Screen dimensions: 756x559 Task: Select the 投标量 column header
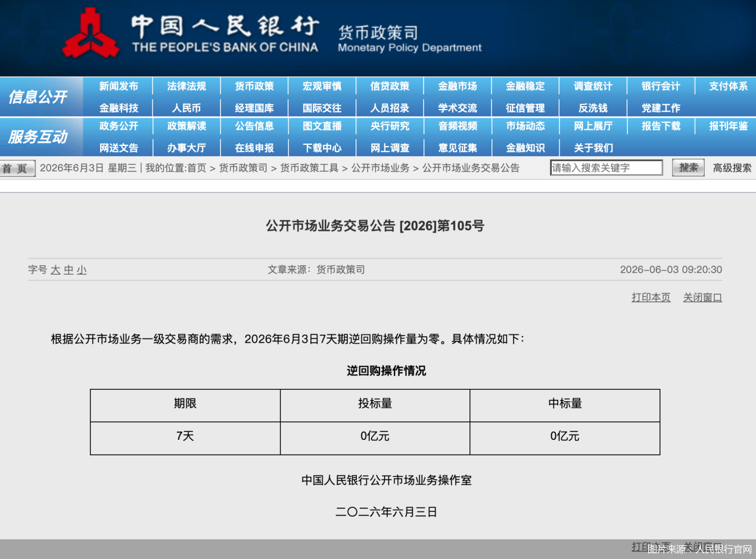pyautogui.click(x=375, y=405)
